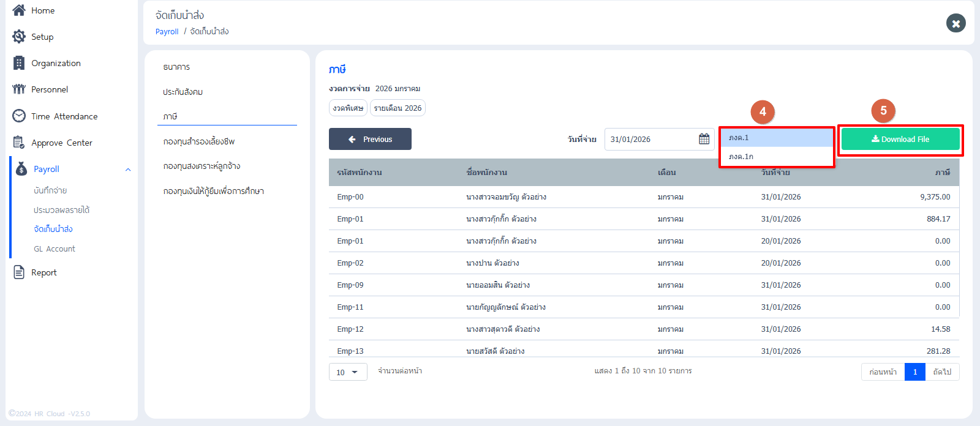The image size is (980, 426).
Task: Select the กองทุนสำรองเลี้ยงชีพ menu item
Action: pyautogui.click(x=199, y=141)
